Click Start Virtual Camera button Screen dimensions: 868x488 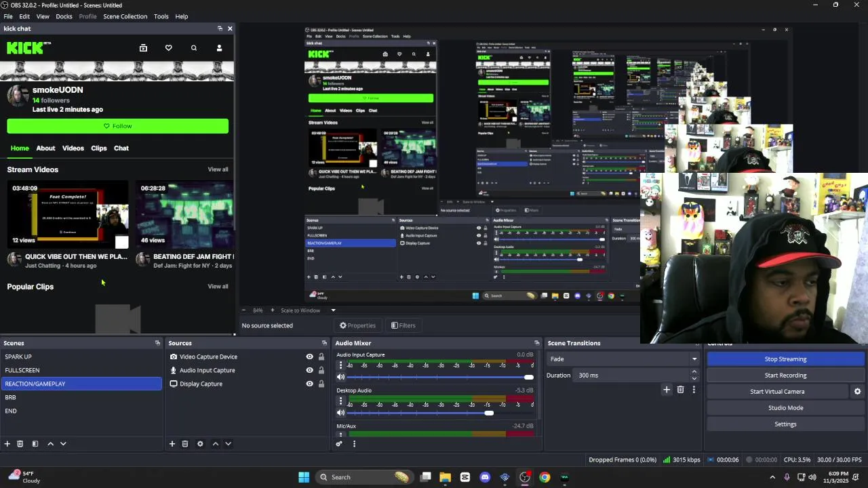pos(777,392)
